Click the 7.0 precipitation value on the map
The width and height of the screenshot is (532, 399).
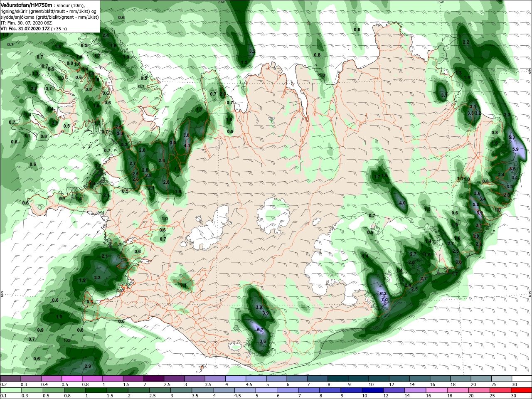coord(384,300)
